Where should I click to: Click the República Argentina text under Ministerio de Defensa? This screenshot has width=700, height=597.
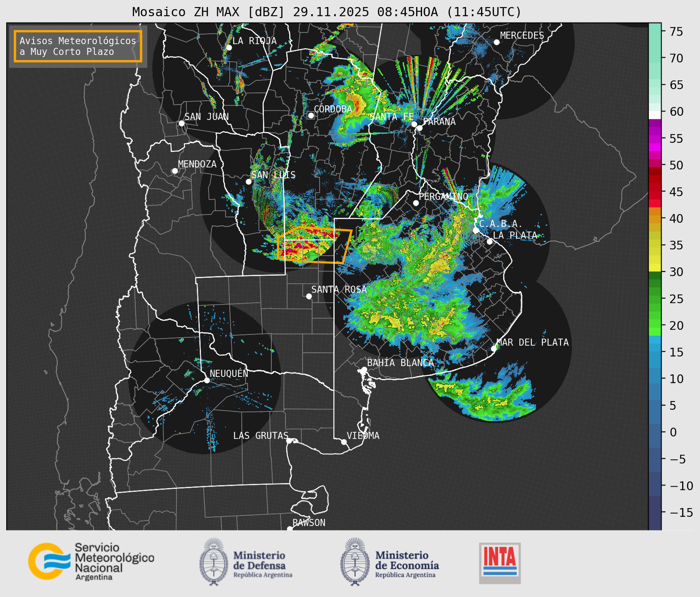tap(263, 575)
